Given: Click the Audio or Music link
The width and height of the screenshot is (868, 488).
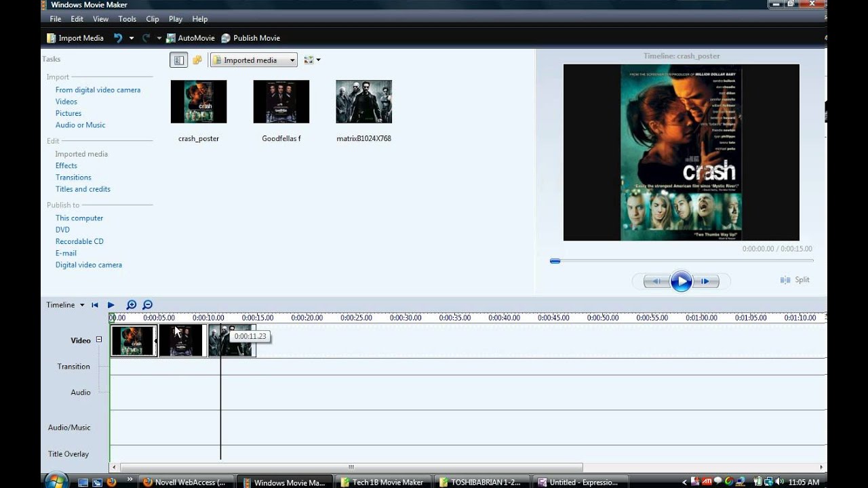Looking at the screenshot, I should point(80,125).
